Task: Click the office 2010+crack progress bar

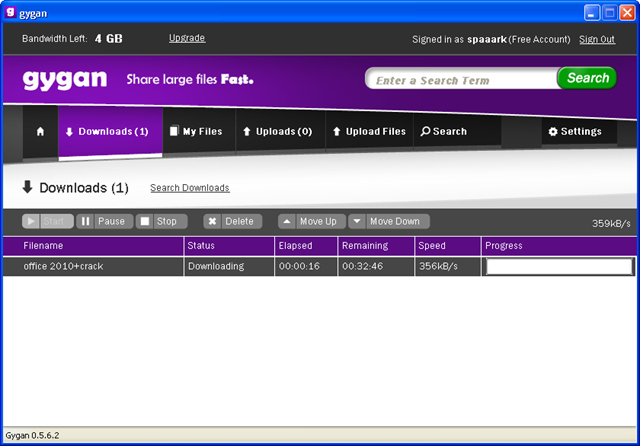Action: click(x=559, y=266)
